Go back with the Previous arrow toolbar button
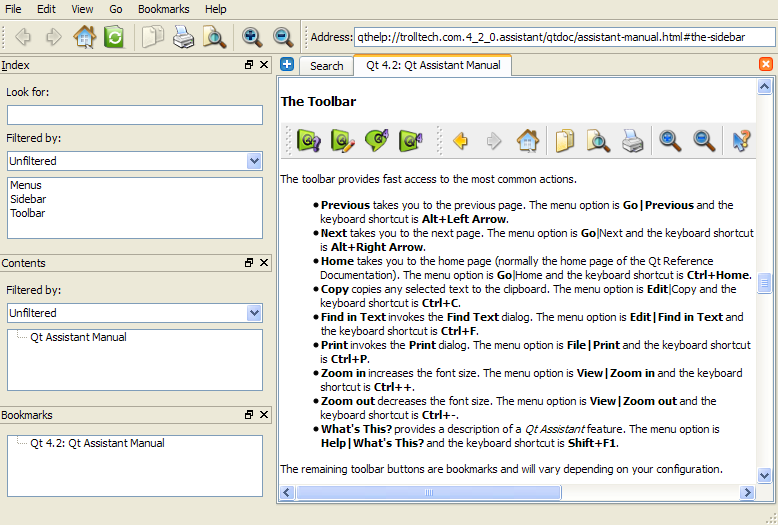Image resolution: width=778 pixels, height=525 pixels. click(23, 37)
